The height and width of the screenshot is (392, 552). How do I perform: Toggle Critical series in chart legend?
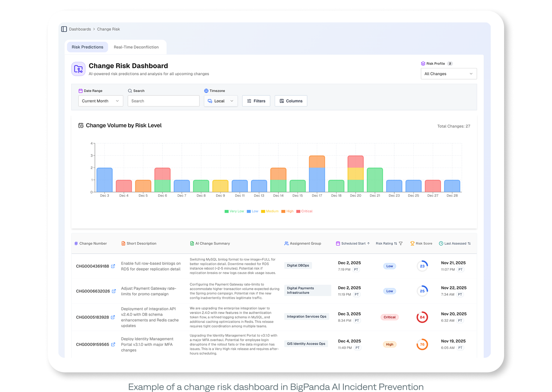(x=304, y=211)
